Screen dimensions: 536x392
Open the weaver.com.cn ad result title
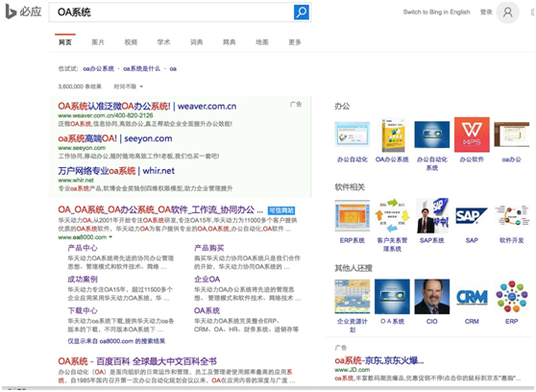[147, 106]
